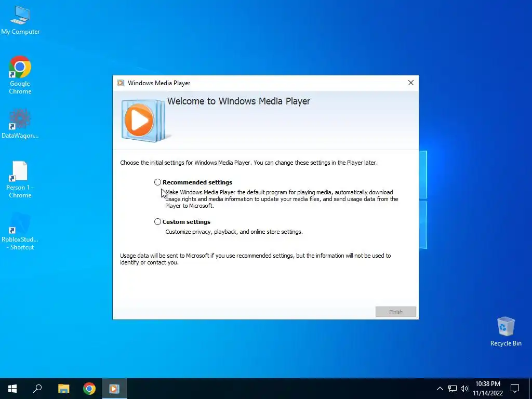Open taskbar search magnifier

pos(37,389)
